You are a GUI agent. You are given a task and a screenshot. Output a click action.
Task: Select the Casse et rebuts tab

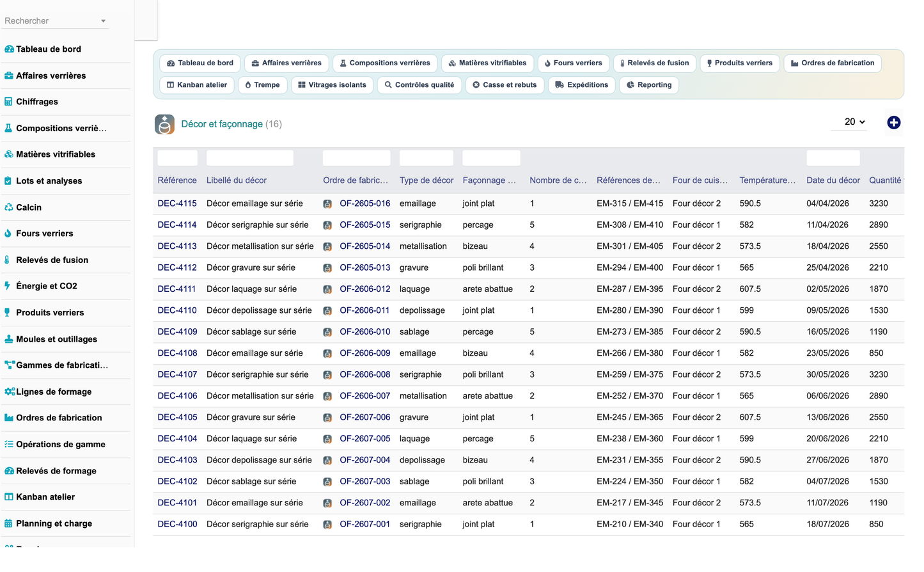click(x=505, y=85)
